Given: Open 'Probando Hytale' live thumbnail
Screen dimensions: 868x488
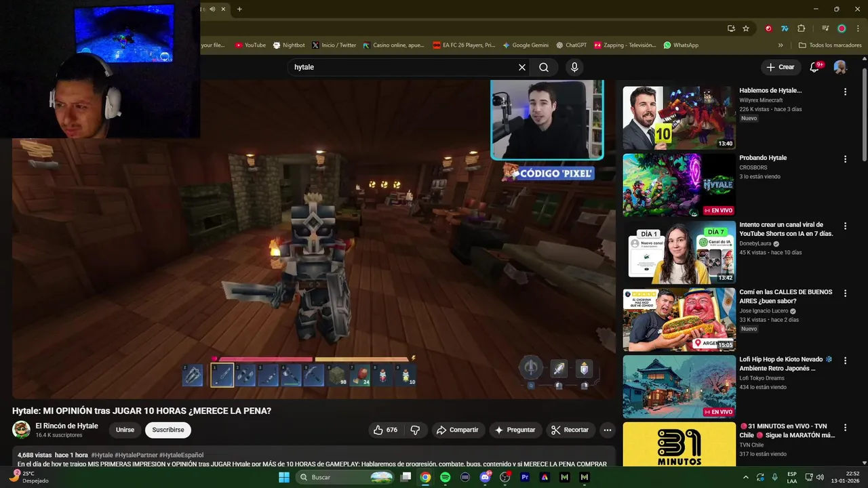Looking at the screenshot, I should [679, 185].
